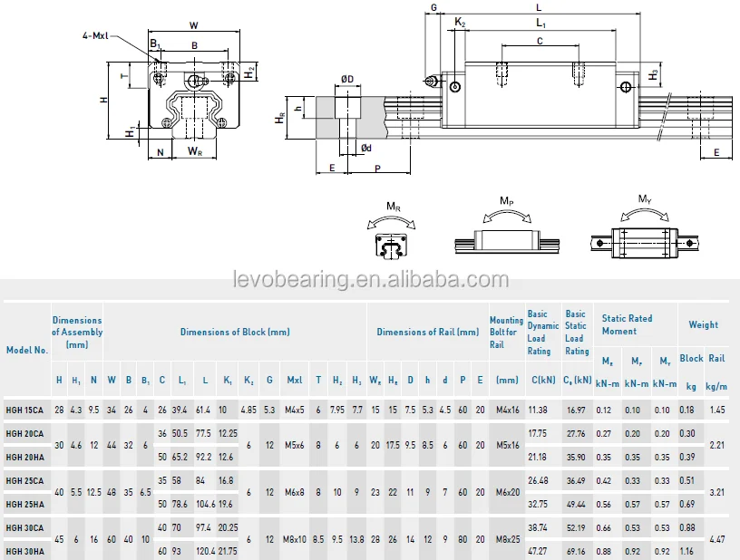The height and width of the screenshot is (560, 740).
Task: Click the block cross-section drawing
Action: tap(190, 98)
